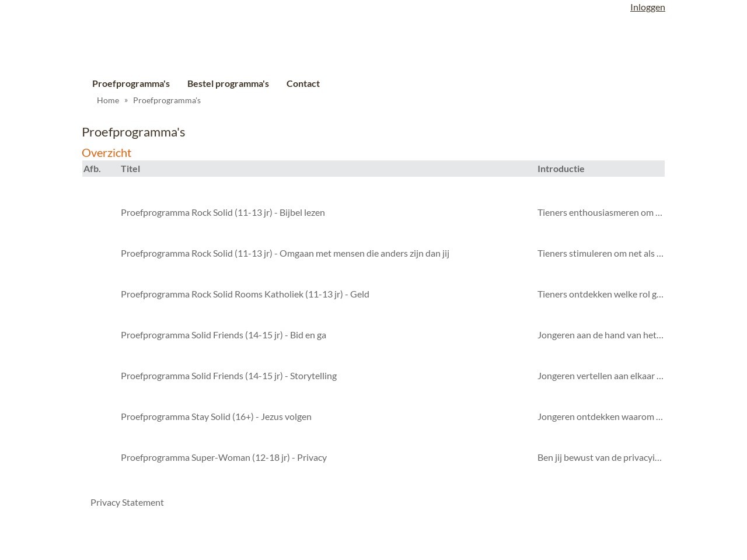Open Solid Friends Storytelling program
747x560 pixels.
[228, 376]
